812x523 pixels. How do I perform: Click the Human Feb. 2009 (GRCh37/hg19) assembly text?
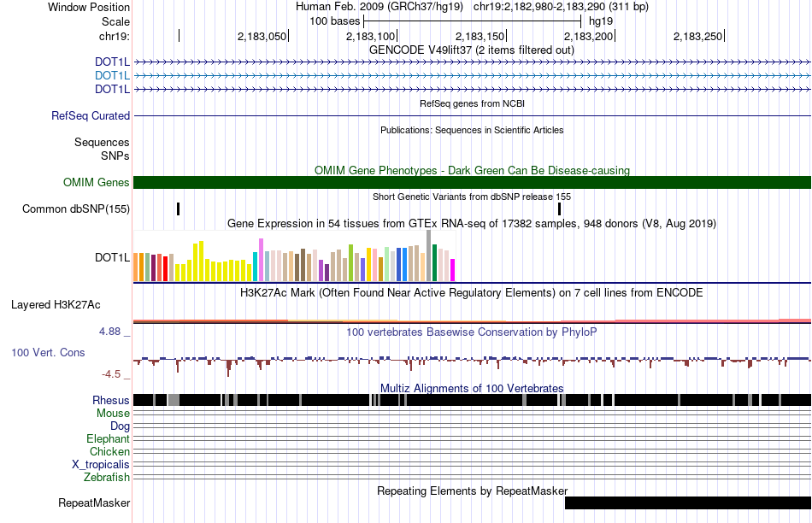coord(380,7)
